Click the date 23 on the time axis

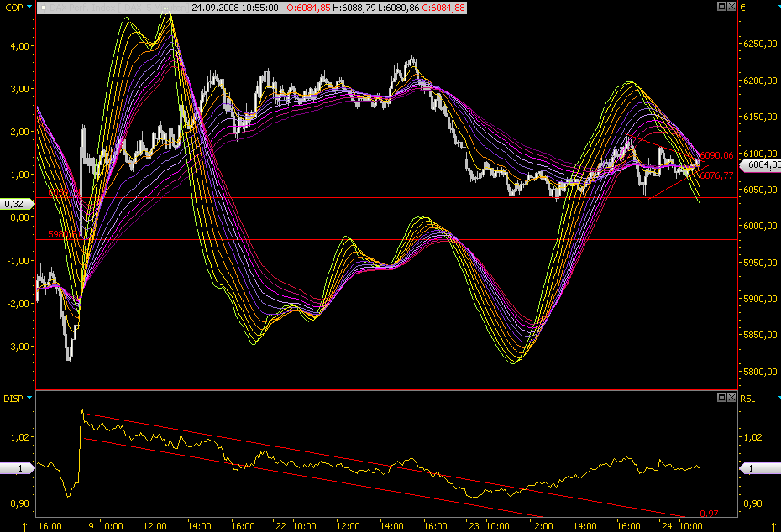click(x=474, y=526)
